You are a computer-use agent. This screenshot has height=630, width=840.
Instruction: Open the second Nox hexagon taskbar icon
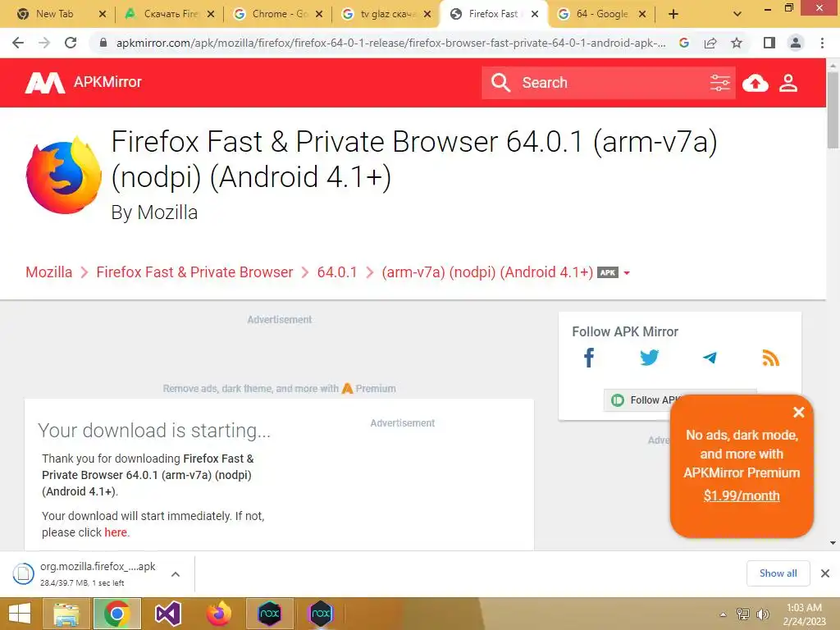pyautogui.click(x=321, y=614)
